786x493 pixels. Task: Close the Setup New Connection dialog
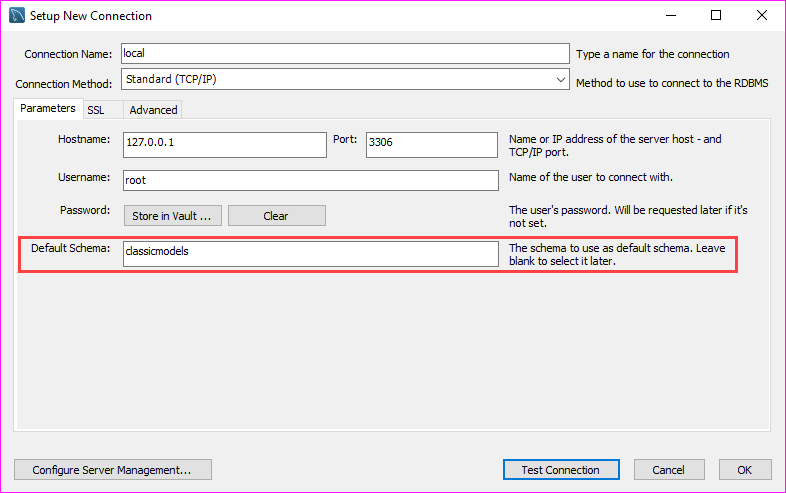761,16
